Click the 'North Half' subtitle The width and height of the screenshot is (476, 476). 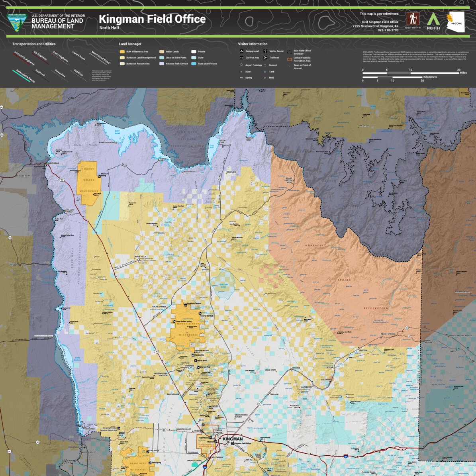pos(109,27)
